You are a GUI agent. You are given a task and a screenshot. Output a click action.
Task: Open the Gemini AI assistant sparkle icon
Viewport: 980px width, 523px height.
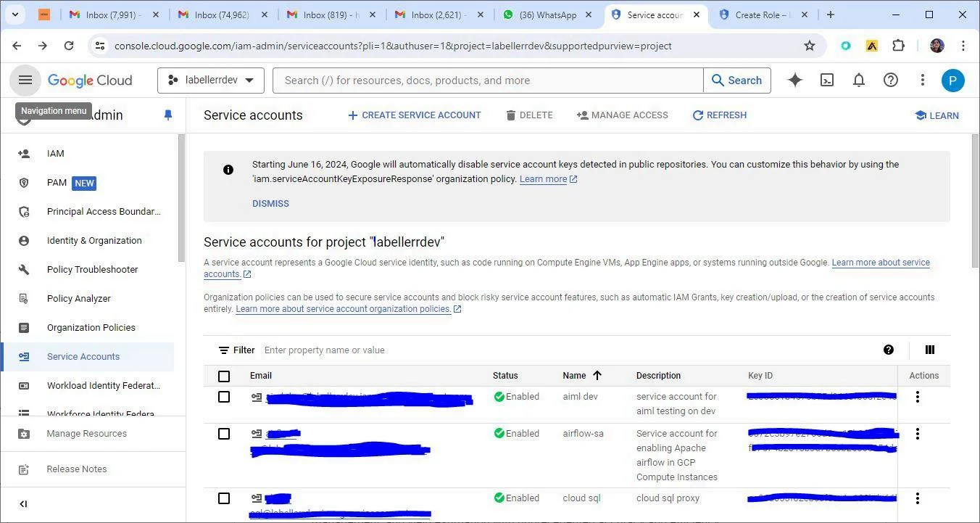[x=795, y=81]
